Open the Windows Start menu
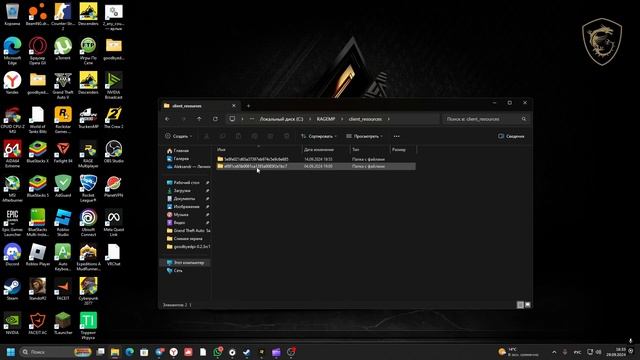Viewport: 640px width, 360px height. click(11, 352)
